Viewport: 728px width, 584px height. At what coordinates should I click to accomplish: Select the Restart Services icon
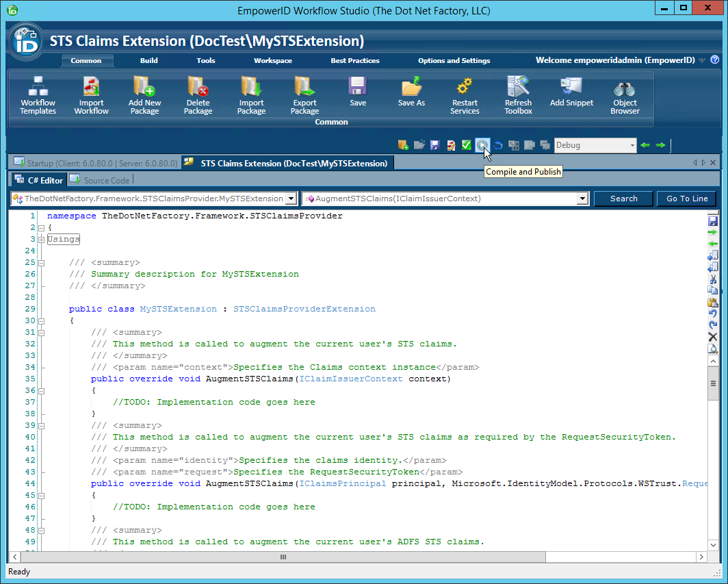(465, 94)
